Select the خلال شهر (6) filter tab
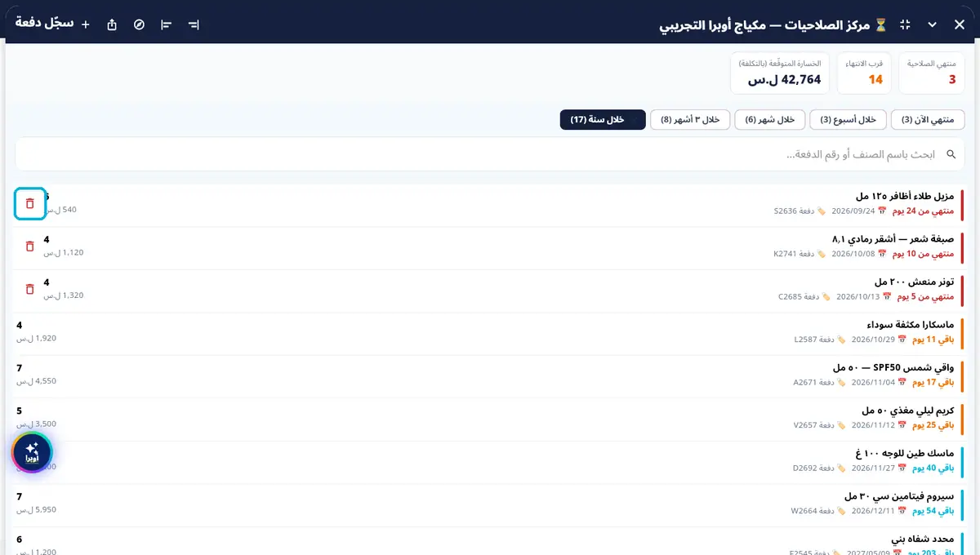The height and width of the screenshot is (555, 980). click(x=770, y=120)
